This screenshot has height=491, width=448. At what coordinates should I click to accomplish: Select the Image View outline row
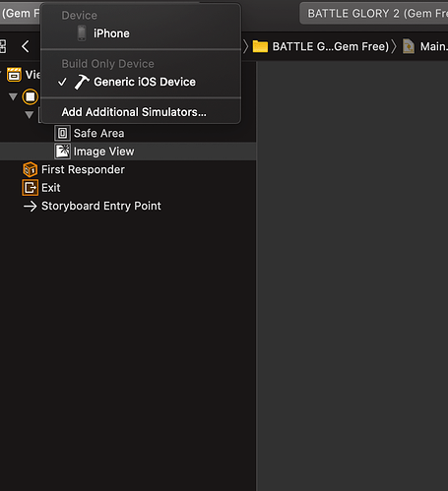[x=128, y=152]
